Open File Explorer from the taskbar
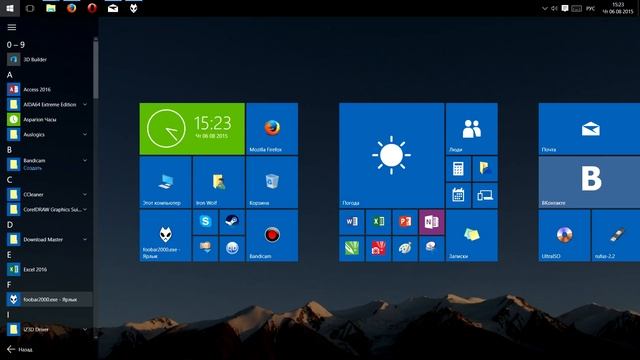This screenshot has width=640, height=360. point(51,8)
